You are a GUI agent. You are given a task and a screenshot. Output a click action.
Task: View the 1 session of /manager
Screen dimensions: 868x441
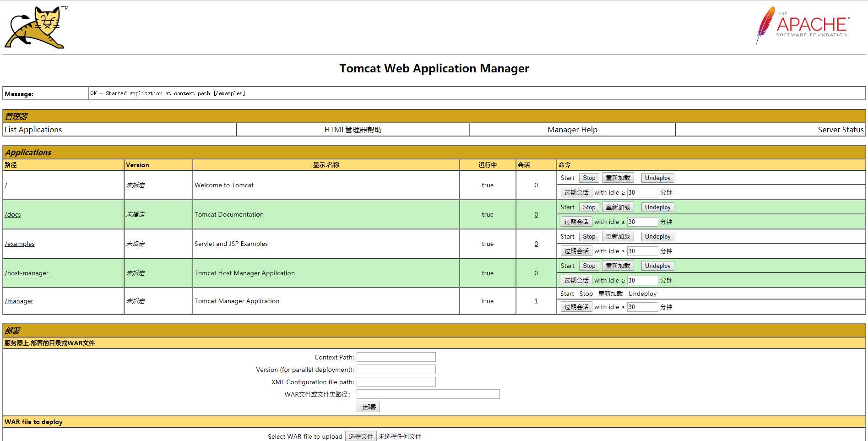point(536,301)
